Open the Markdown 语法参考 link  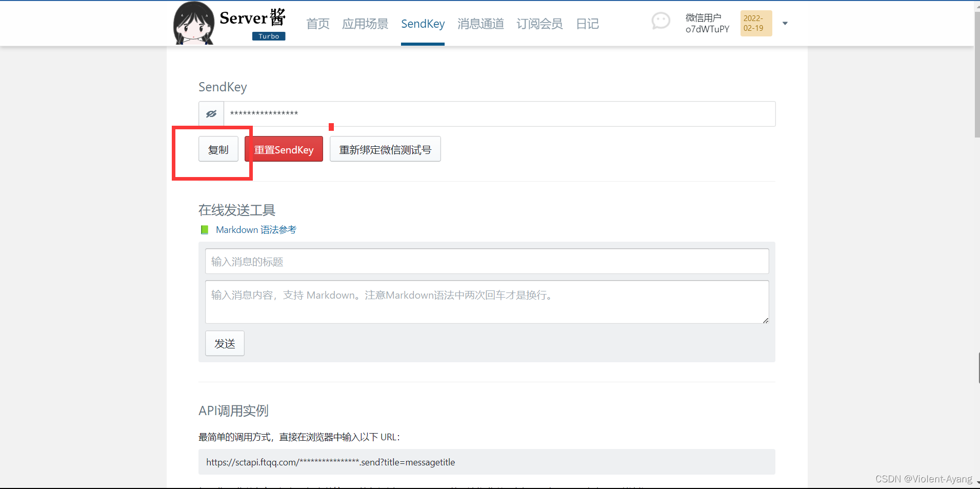click(256, 230)
